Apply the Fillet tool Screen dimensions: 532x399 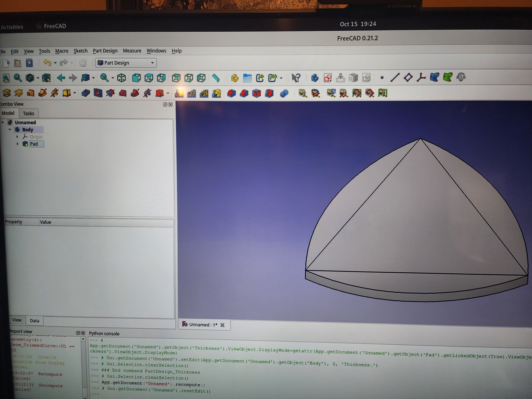coord(231,93)
